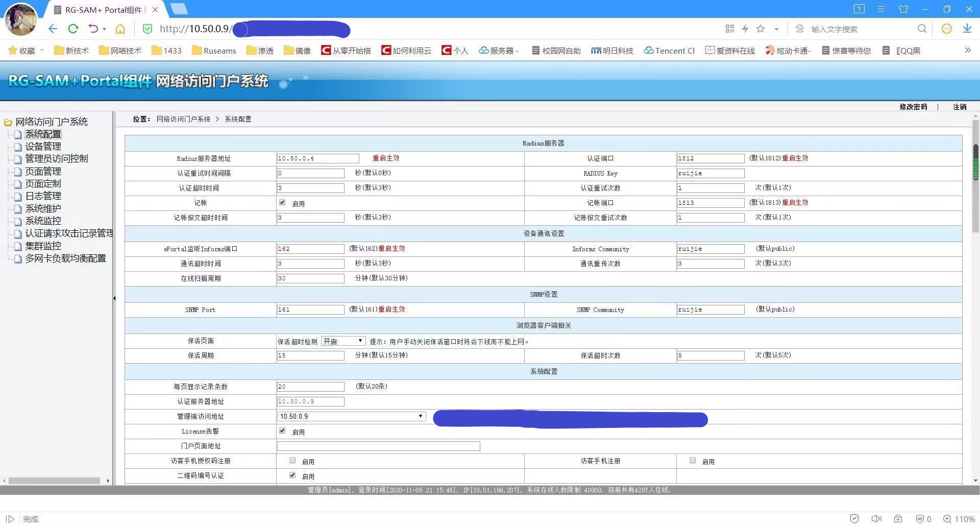Collapse the sidebar splitter arrow
The width and height of the screenshot is (980, 526).
[x=114, y=298]
